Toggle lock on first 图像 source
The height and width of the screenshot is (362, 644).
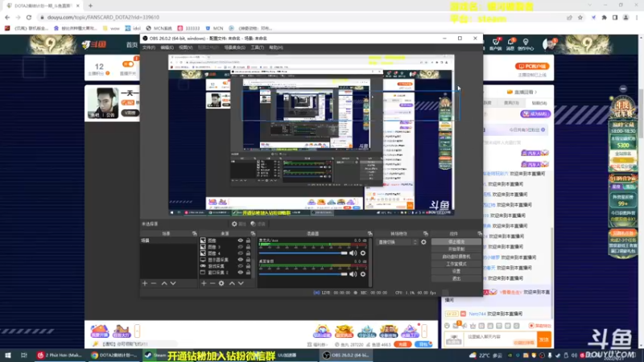coord(248,241)
